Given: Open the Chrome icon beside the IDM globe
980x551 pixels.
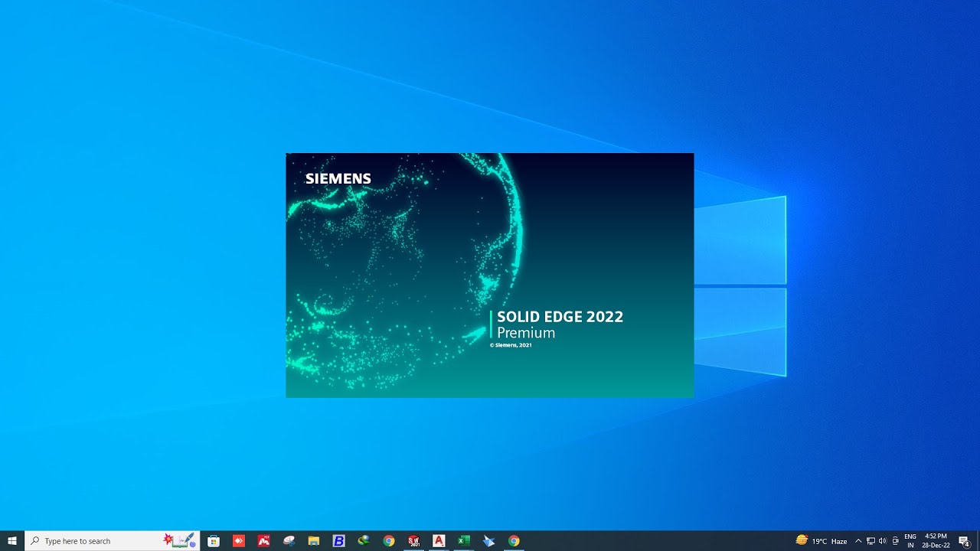Looking at the screenshot, I should pyautogui.click(x=389, y=541).
